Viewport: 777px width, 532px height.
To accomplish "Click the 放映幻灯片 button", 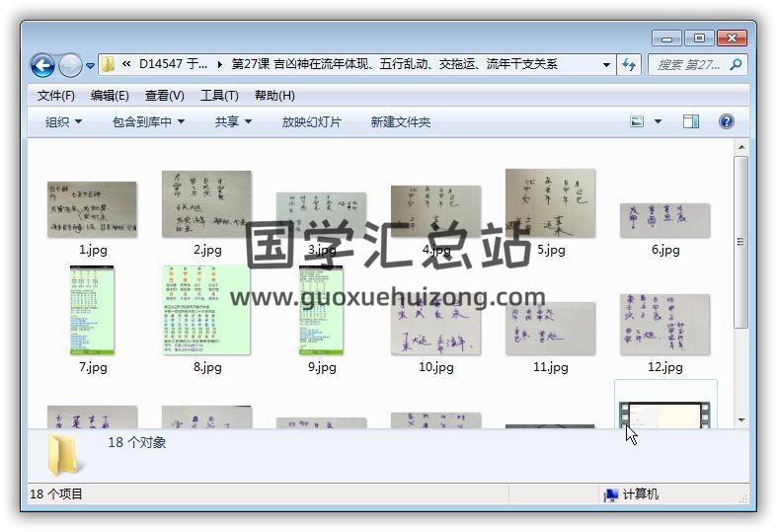I will (311, 121).
